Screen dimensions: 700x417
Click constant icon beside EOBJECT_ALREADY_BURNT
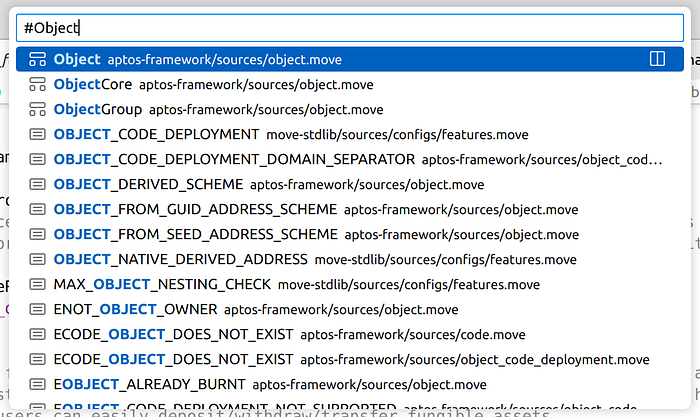[x=37, y=384]
